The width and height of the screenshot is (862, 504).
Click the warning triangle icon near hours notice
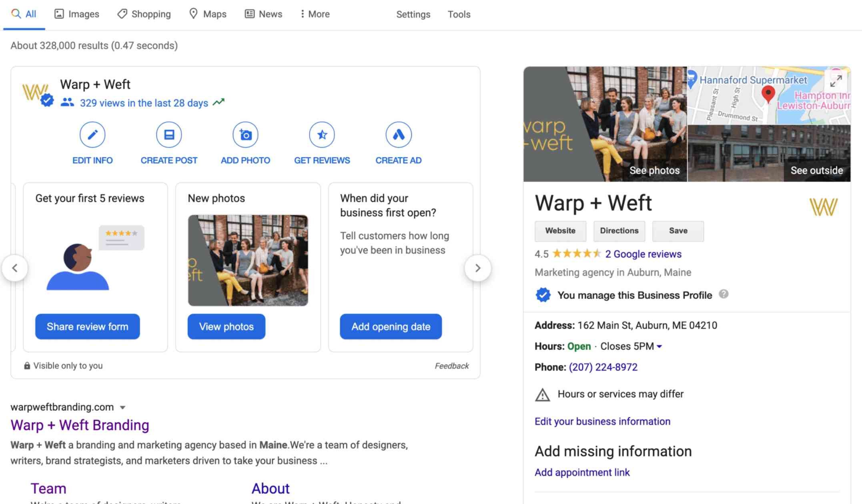543,395
